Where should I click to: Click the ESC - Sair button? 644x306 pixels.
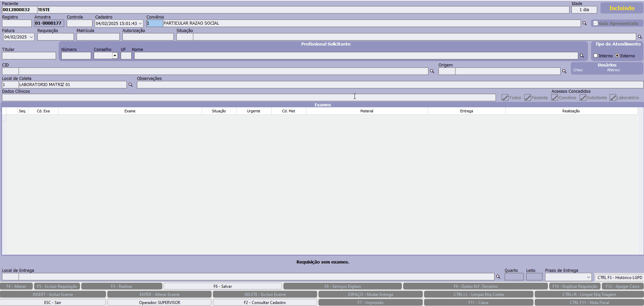(x=53, y=302)
